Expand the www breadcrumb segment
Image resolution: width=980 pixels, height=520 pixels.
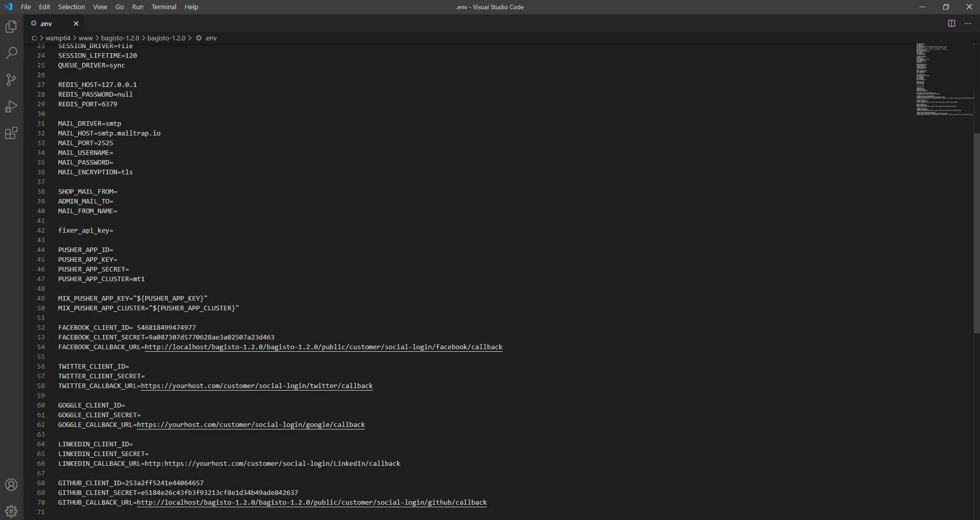click(85, 38)
